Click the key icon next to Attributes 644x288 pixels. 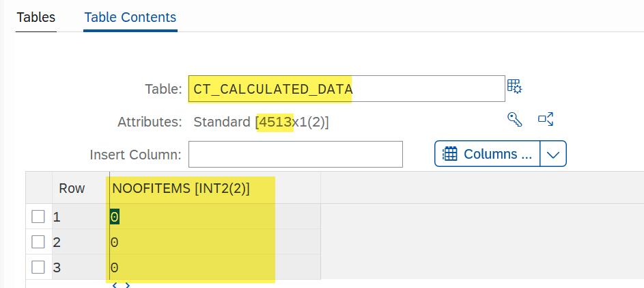point(514,120)
